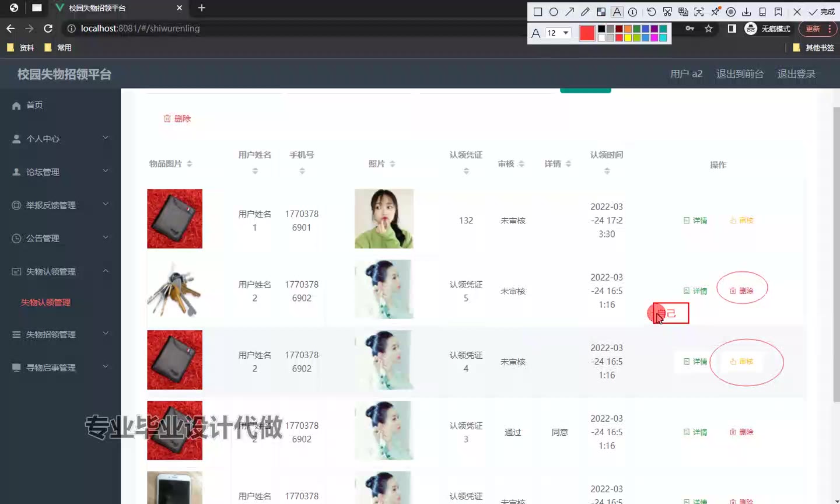
Task: Sort by 用户姓名 column
Action: (255, 171)
